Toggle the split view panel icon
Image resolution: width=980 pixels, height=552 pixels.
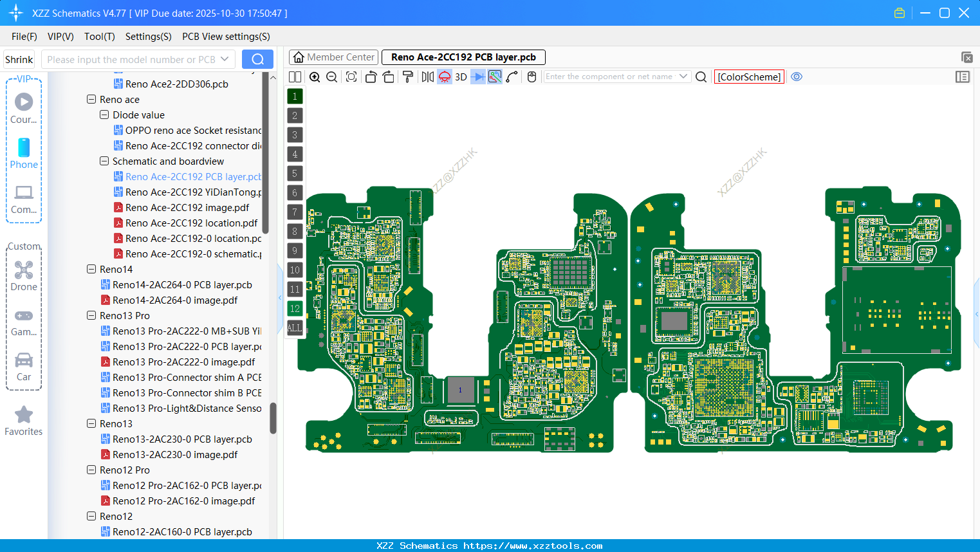pos(295,77)
